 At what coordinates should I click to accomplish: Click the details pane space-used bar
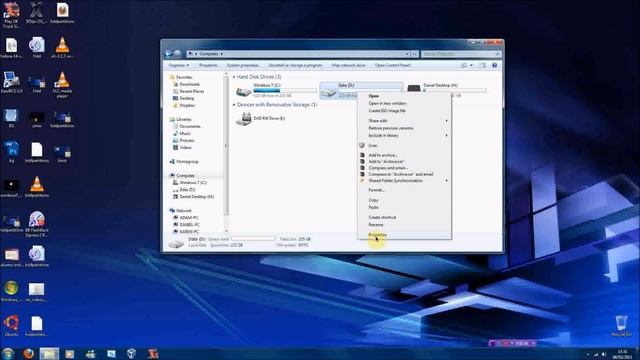[253, 239]
